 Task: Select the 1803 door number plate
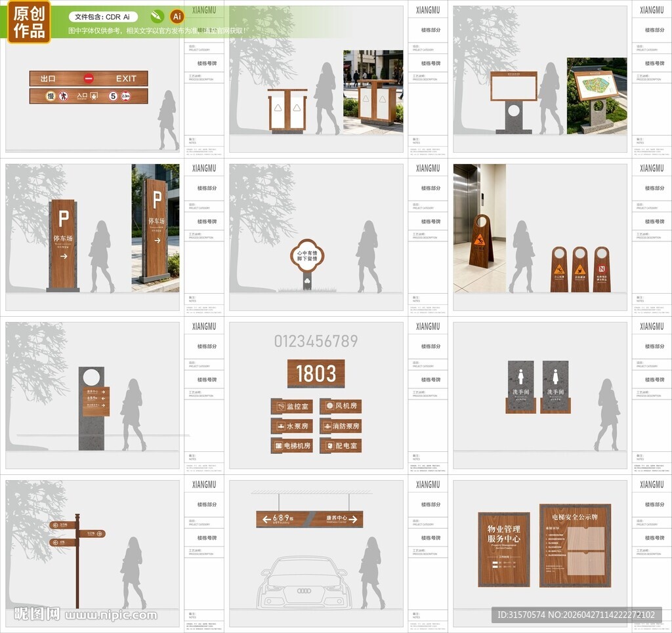pyautogui.click(x=316, y=373)
